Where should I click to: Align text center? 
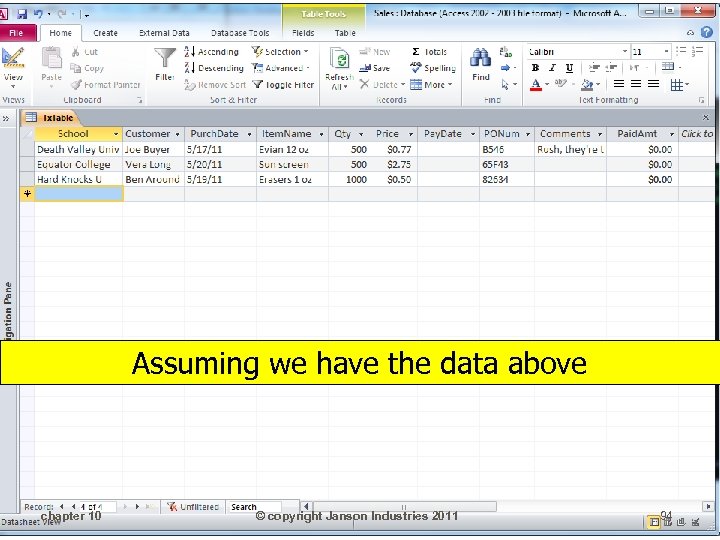point(636,84)
